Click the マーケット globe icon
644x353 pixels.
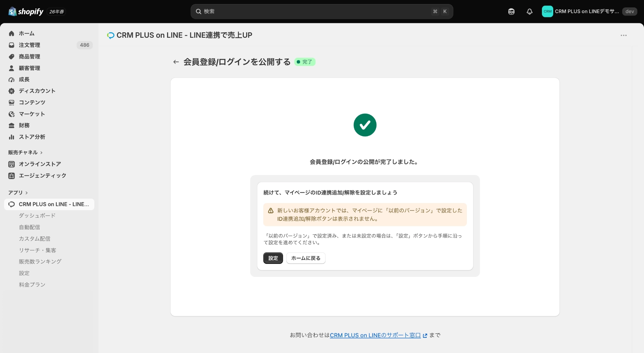12,114
